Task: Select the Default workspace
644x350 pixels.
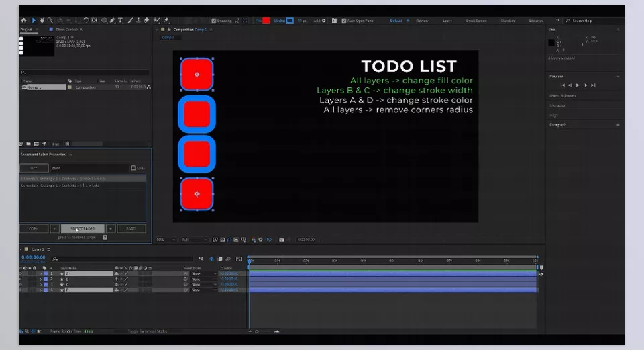Action: click(x=396, y=21)
